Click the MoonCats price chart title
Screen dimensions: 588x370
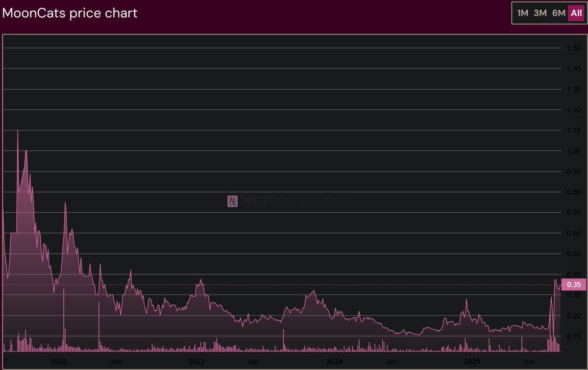[x=70, y=13]
